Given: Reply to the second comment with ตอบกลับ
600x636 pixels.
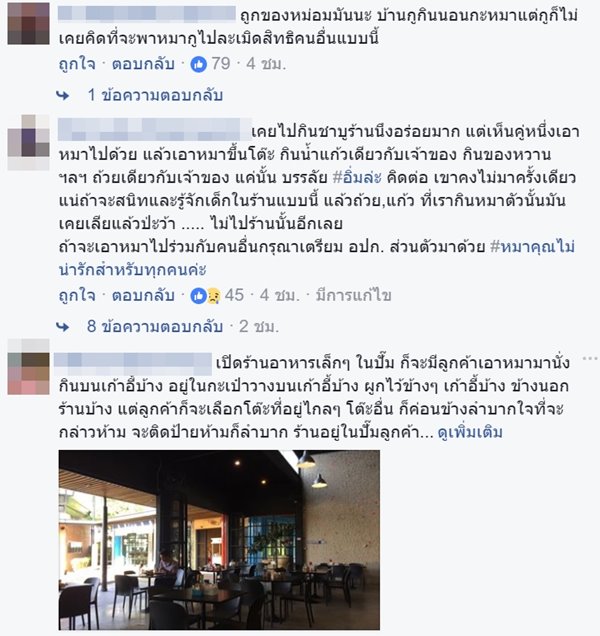Looking at the screenshot, I should [143, 296].
